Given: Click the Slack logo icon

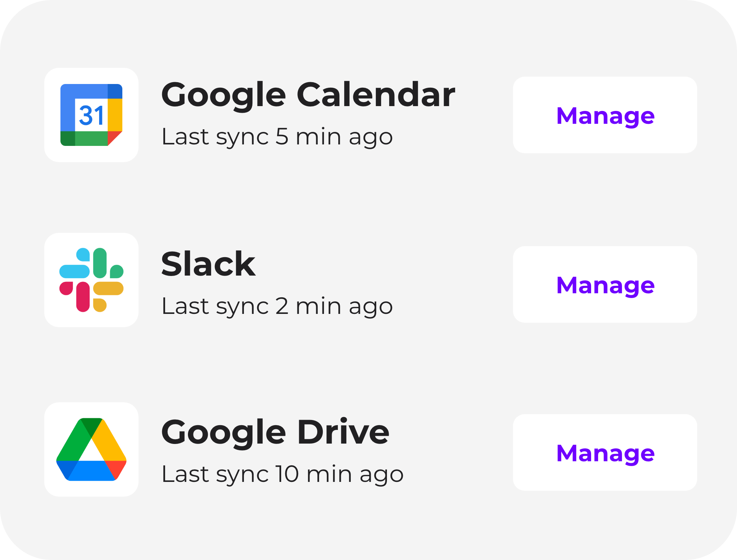Looking at the screenshot, I should click(x=91, y=280).
